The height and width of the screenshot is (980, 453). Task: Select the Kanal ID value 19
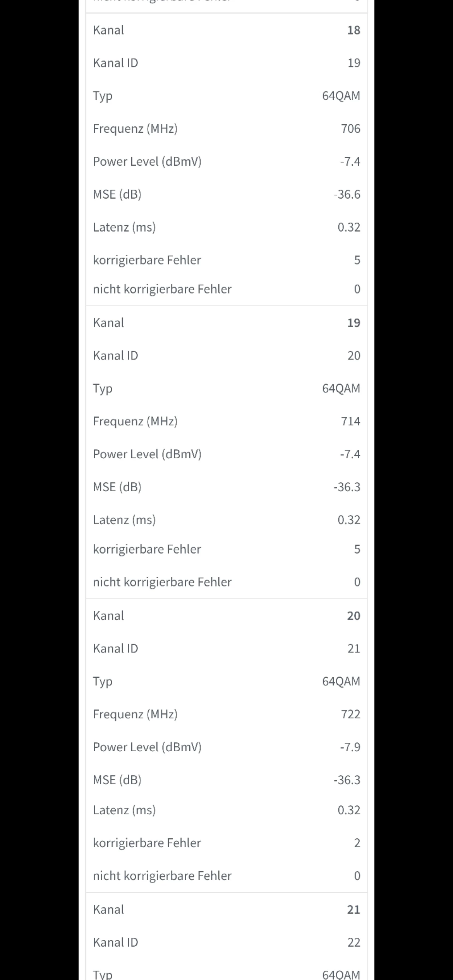pos(353,63)
